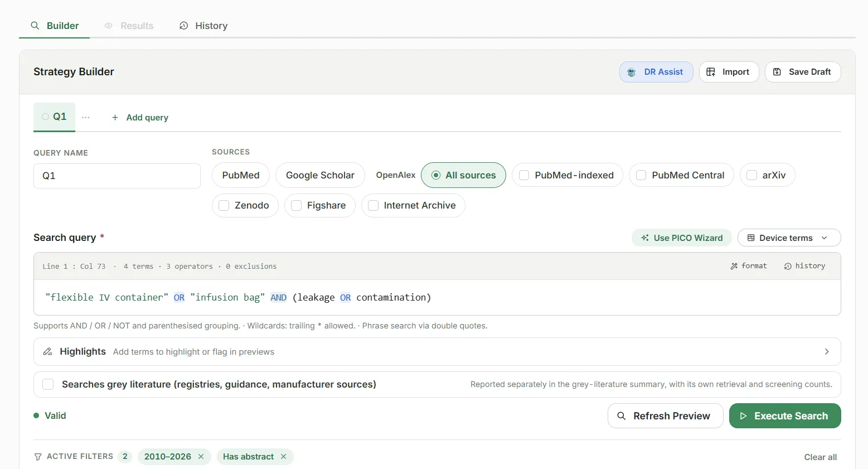868x469 pixels.
Task: Select the PubMed source chip
Action: click(x=241, y=175)
